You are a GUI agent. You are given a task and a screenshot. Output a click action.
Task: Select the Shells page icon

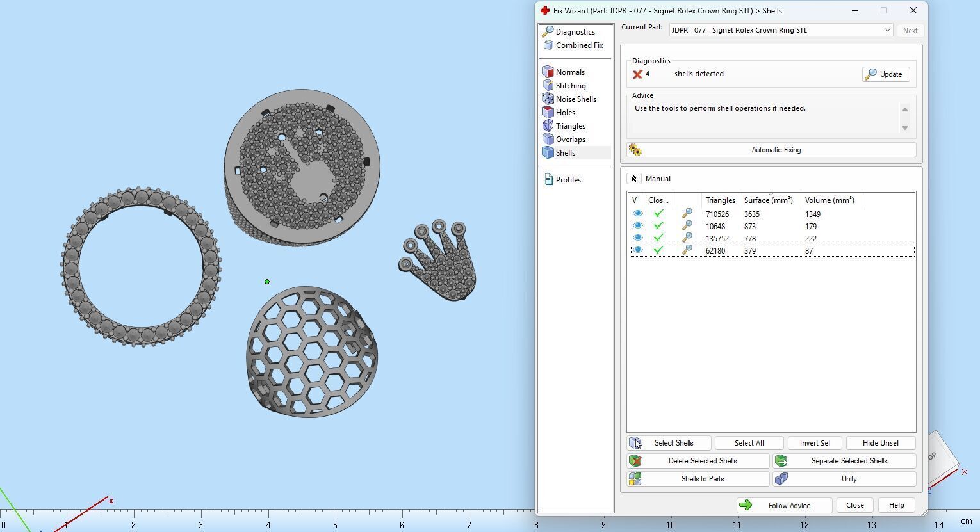(548, 153)
